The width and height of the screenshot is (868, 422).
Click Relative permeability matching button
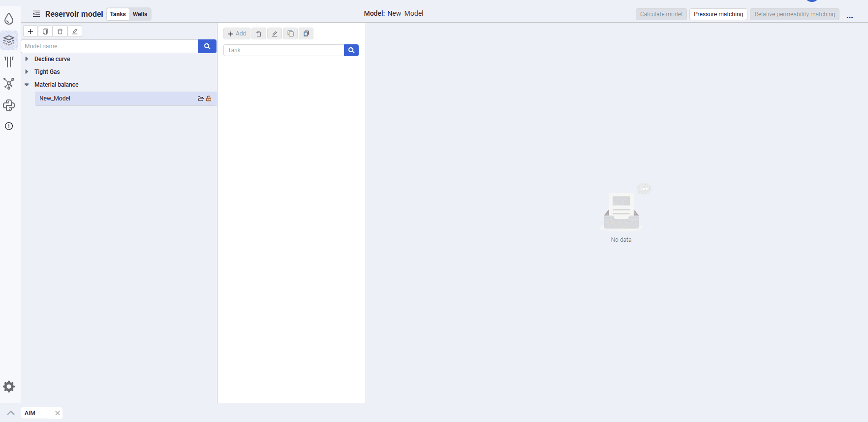point(795,14)
